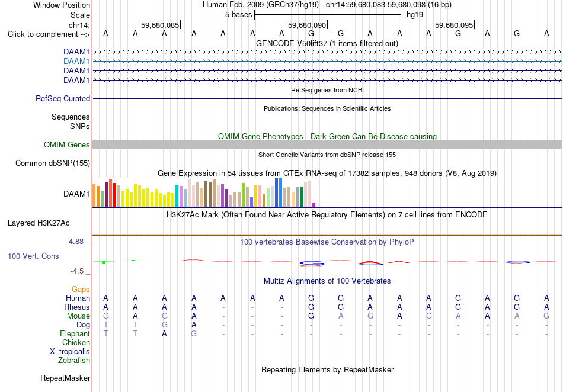Viewport: 563px width, 392px height.
Task: Click the 4.88 PhyloP upper value
Action: pos(76,242)
